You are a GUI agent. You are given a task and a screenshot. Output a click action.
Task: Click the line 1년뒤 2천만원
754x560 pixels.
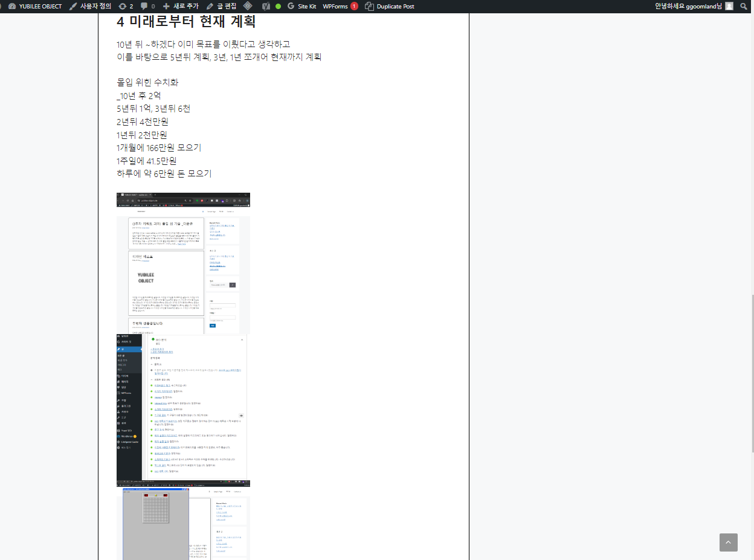pos(142,135)
